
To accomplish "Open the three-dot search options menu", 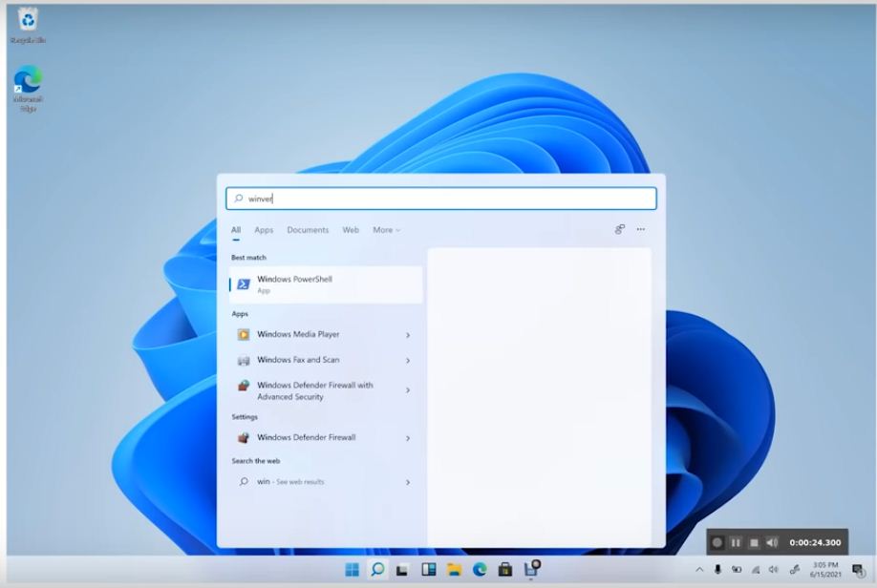I will 640,229.
